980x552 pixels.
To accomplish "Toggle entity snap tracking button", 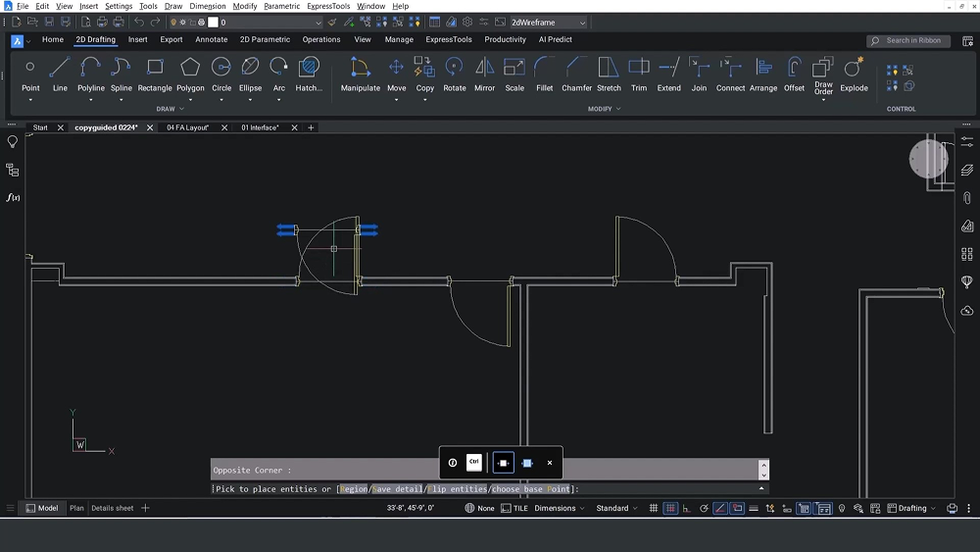I will (x=737, y=508).
